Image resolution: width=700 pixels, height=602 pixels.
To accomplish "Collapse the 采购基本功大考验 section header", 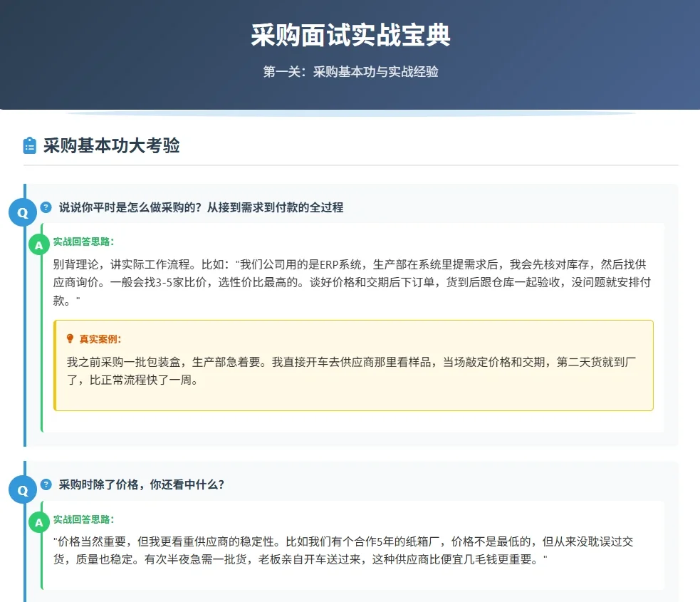I will pos(112,146).
